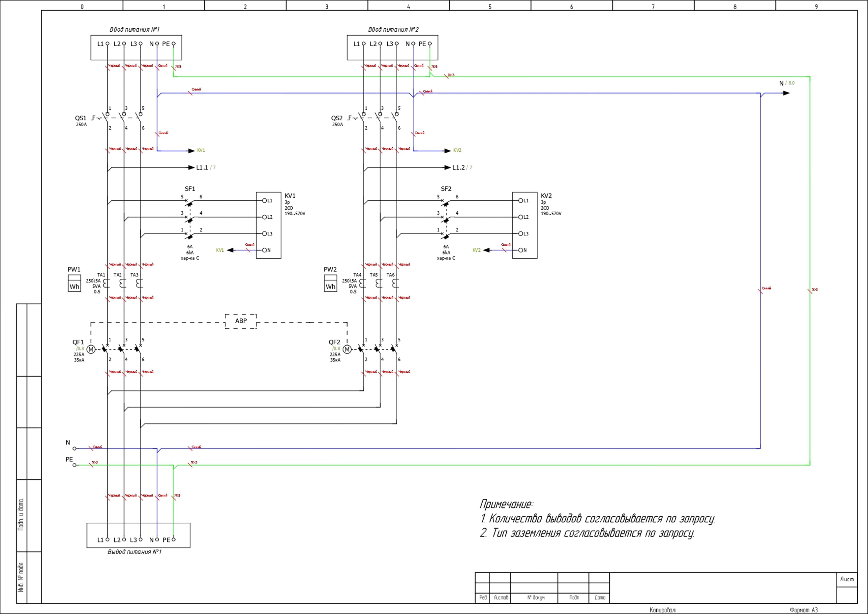Click the PW2 Wh meter symbol
This screenshot has height=614, width=868.
point(330,283)
